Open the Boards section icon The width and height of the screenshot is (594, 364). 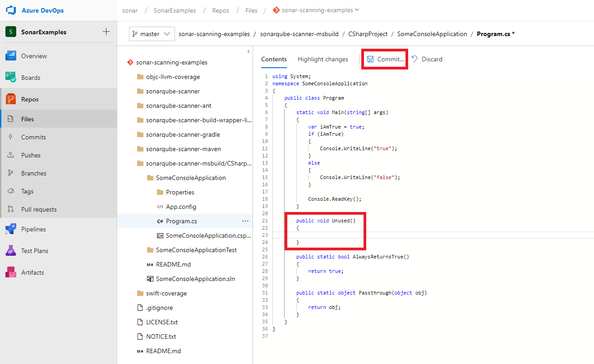(x=11, y=78)
